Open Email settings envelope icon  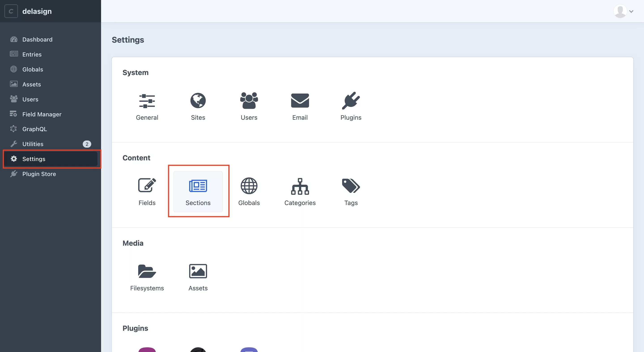coord(300,101)
